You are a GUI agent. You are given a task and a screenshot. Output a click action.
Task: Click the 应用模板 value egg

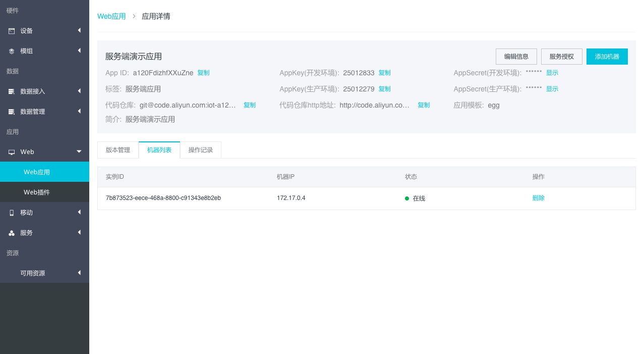click(x=494, y=105)
